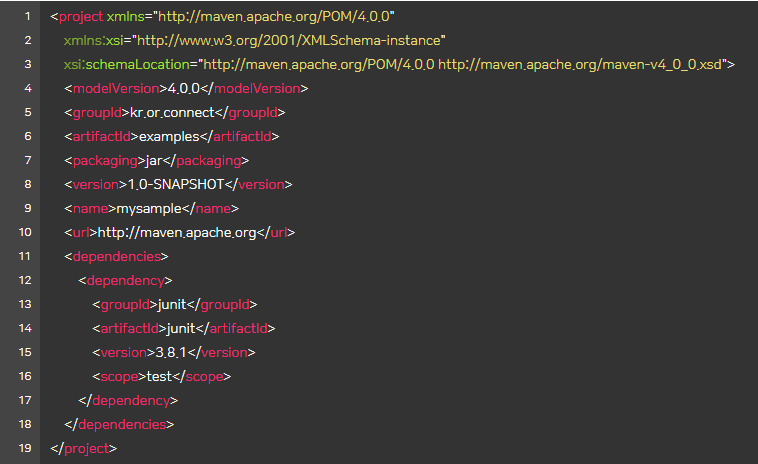Click the xsi:schemaLocation attribute name
The width and height of the screenshot is (758, 464).
(x=127, y=64)
